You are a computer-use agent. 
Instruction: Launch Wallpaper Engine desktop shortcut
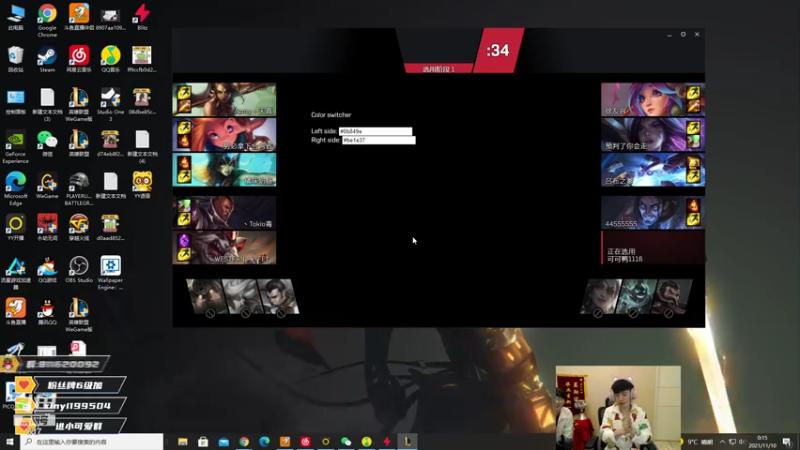110,273
